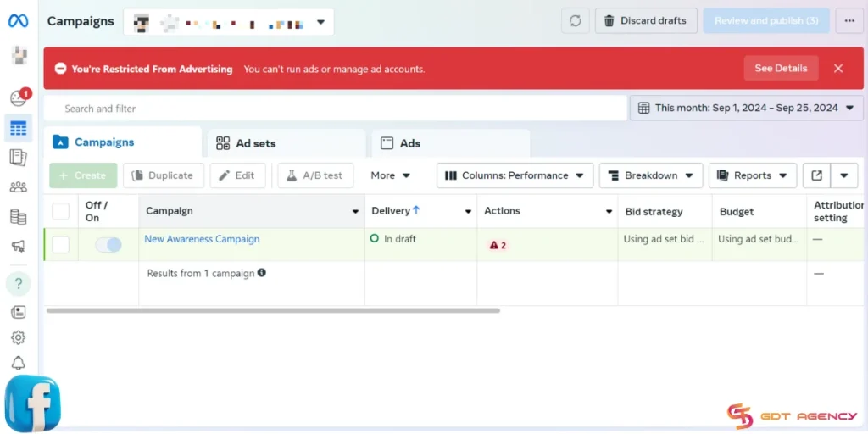Click the A/B test button

point(315,175)
